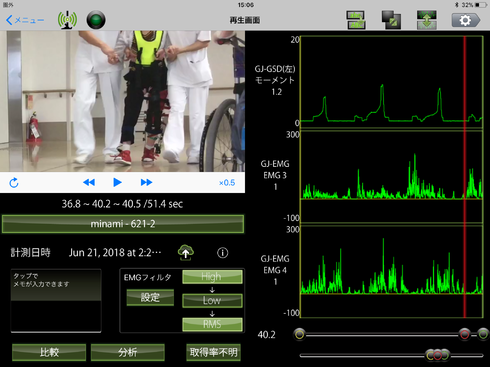Tap the Jun 21, 2018 measurement date
This screenshot has height=367, width=490.
point(115,253)
